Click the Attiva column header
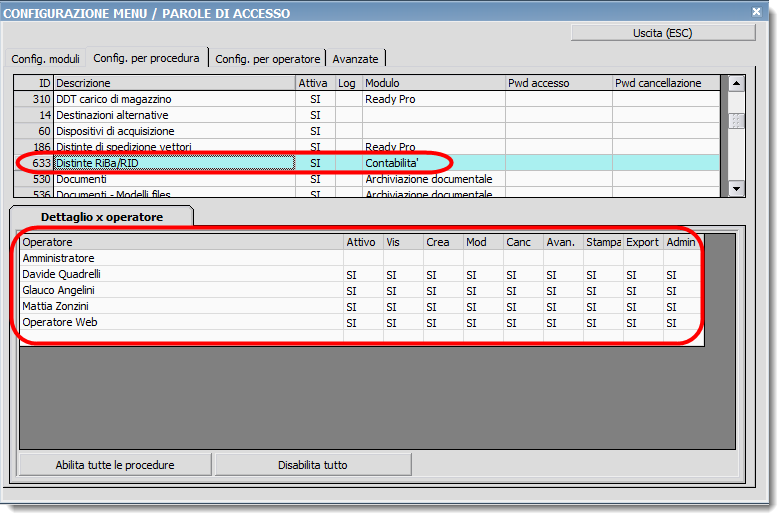The height and width of the screenshot is (520, 784). [315, 83]
